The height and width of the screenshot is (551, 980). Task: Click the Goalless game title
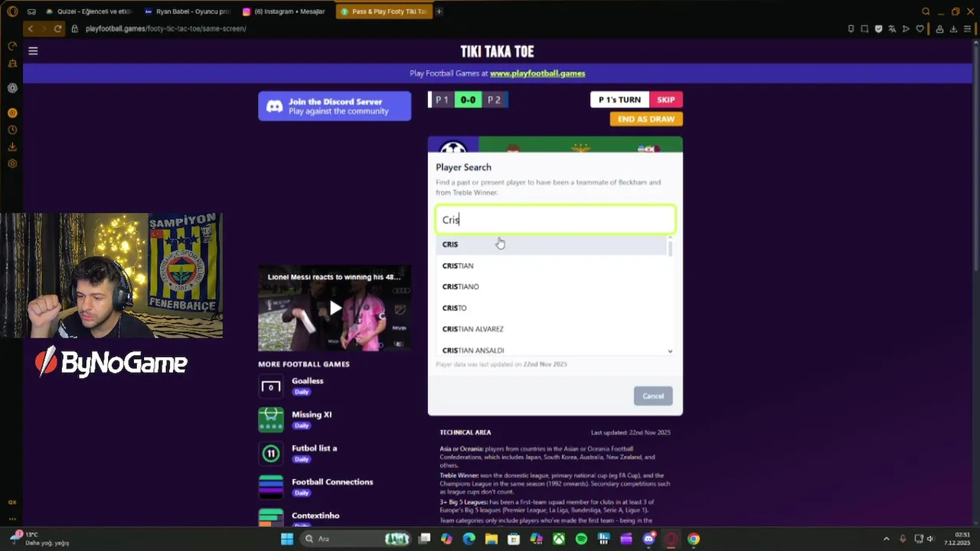[307, 381]
